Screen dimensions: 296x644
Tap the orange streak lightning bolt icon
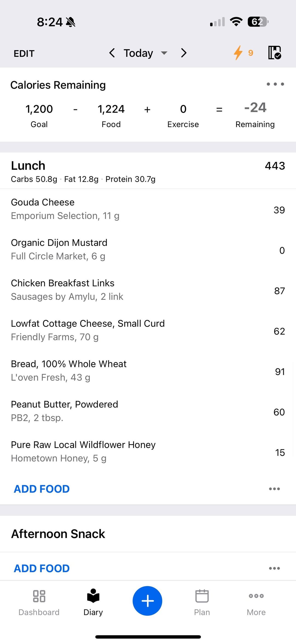[238, 53]
